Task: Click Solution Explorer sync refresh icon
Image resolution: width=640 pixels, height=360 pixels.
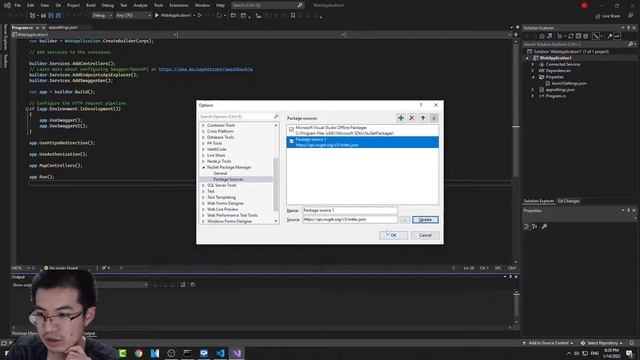Action: tap(571, 36)
